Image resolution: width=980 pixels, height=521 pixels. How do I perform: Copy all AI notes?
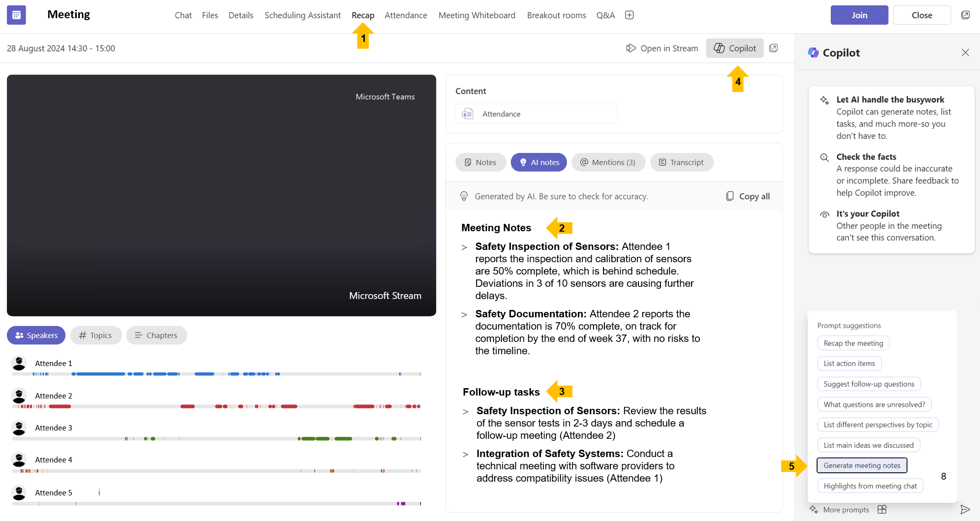[x=748, y=196]
